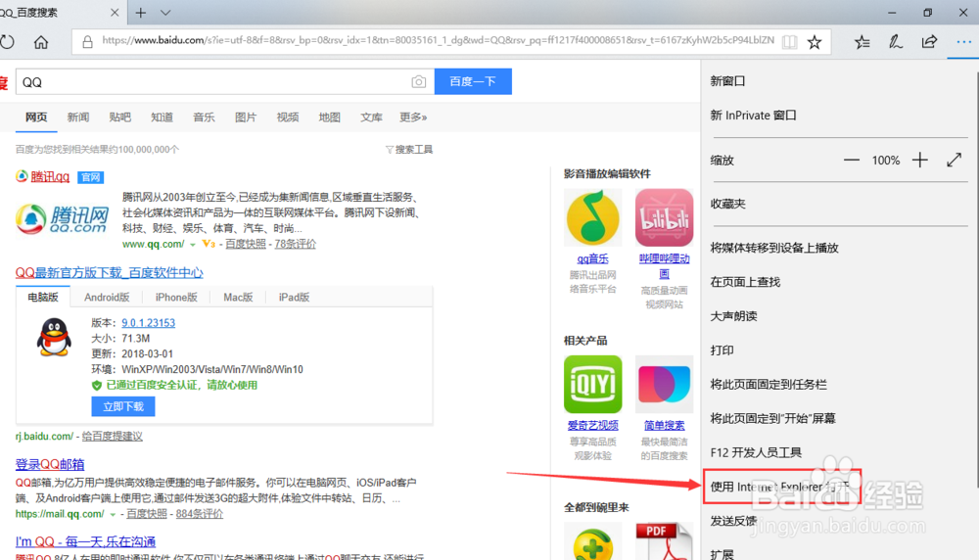Screen dimensions: 979x560
Task: Select the Mac版 download tab
Action: 238,298
